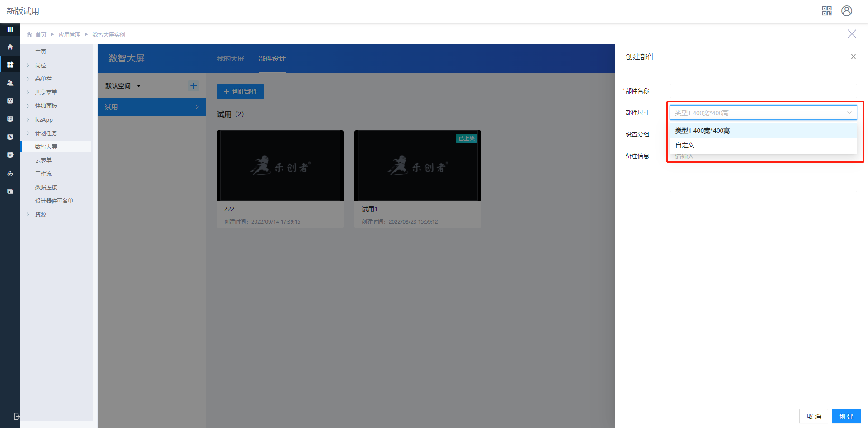Expand the 计划任务 tree node
This screenshot has height=428, width=868.
[28, 133]
